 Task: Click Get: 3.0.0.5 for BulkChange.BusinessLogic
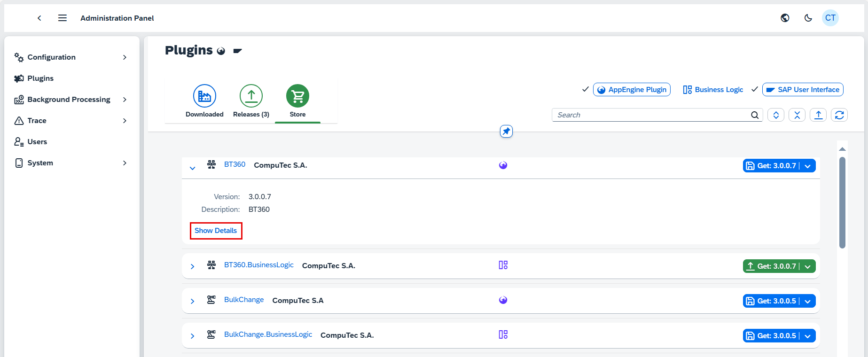(771, 336)
